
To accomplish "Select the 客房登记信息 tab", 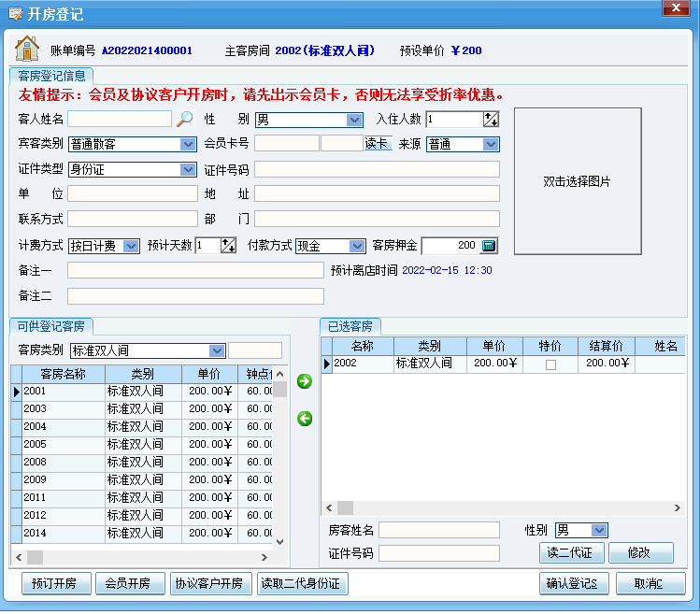I will point(51,76).
